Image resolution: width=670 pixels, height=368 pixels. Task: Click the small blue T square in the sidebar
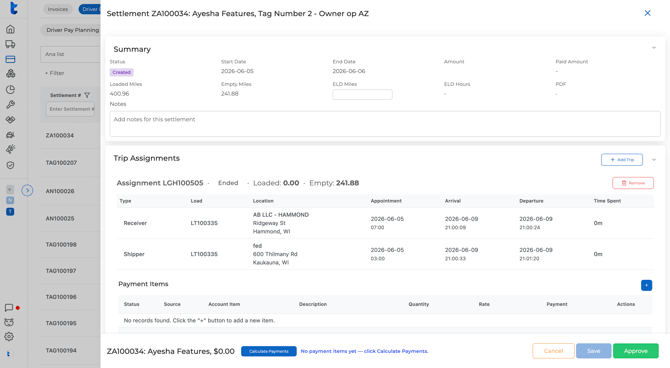click(x=10, y=212)
